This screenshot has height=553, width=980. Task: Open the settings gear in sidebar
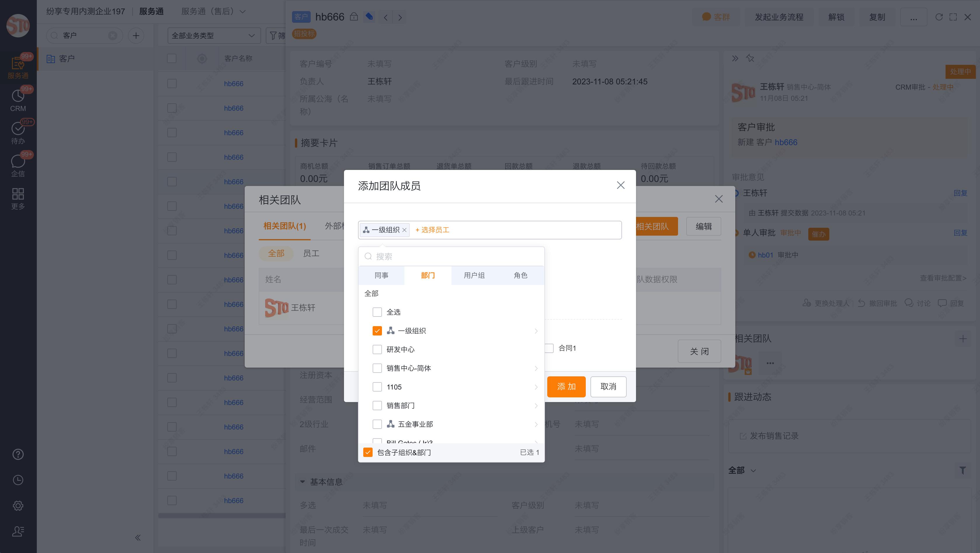coord(18,505)
